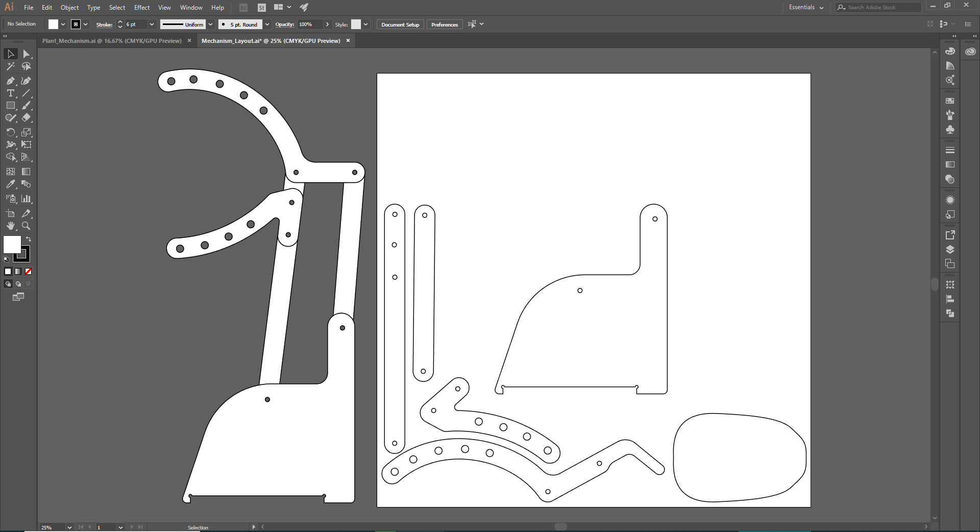Screen dimensions: 980x532
Task: Set paint mode to Color
Action: [x=8, y=272]
